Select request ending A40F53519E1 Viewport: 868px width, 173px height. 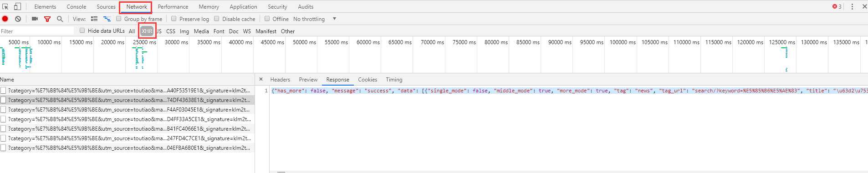click(127, 90)
